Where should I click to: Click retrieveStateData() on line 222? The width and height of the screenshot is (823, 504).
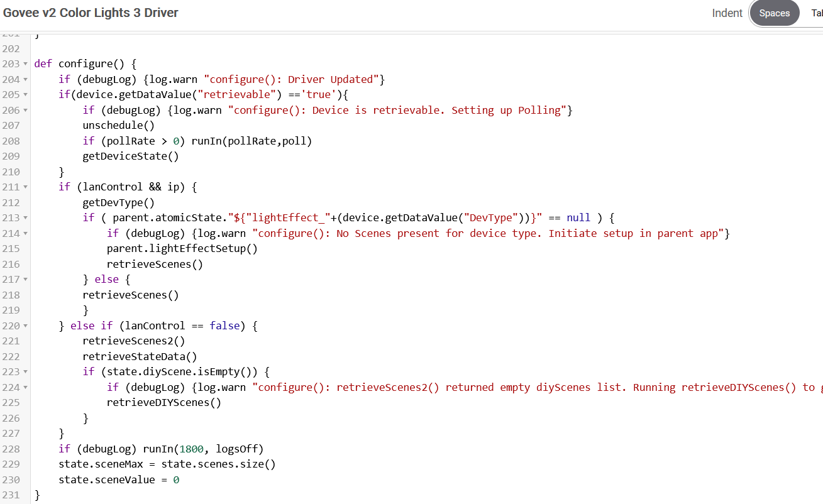140,356
